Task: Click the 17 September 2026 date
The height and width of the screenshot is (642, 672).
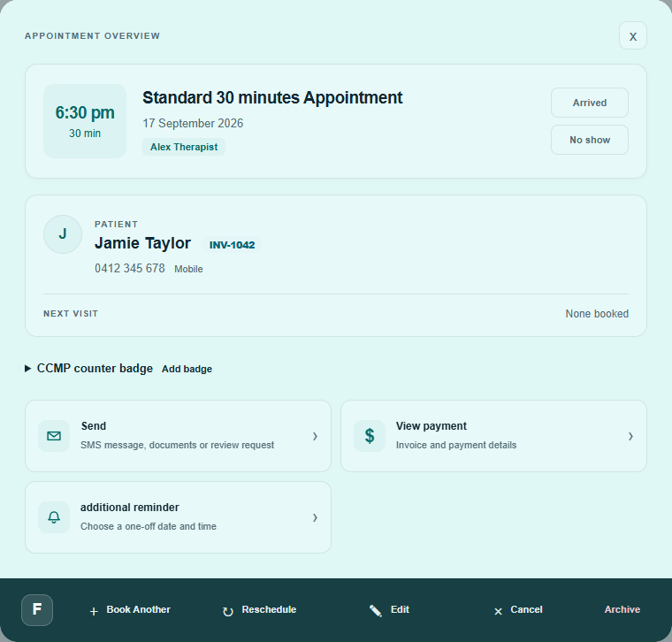Action: pos(193,124)
